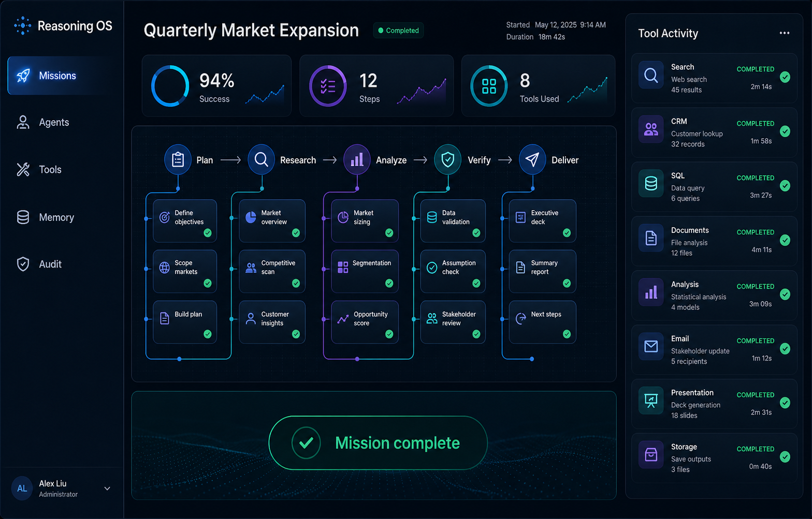Click the Build plan document icon

click(165, 318)
